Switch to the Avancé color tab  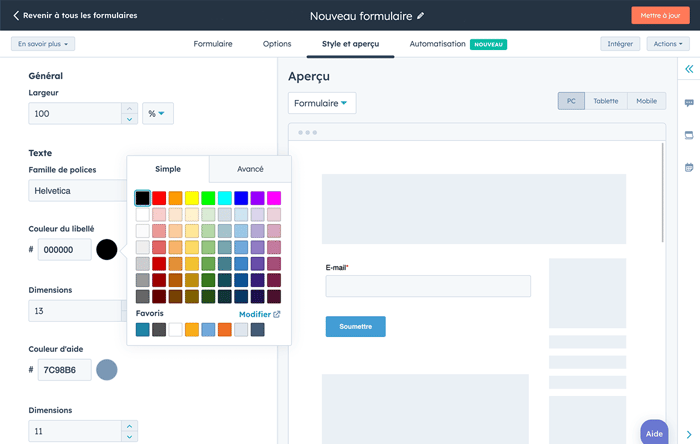(250, 169)
